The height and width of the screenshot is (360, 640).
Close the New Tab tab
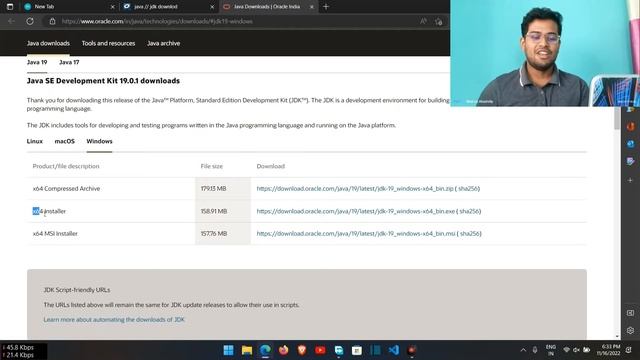click(113, 7)
